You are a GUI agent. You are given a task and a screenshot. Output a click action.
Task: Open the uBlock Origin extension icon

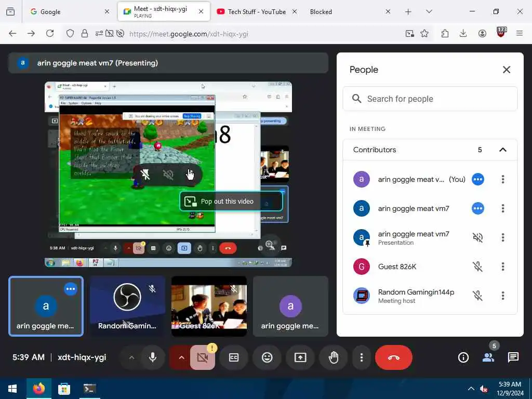click(x=501, y=33)
